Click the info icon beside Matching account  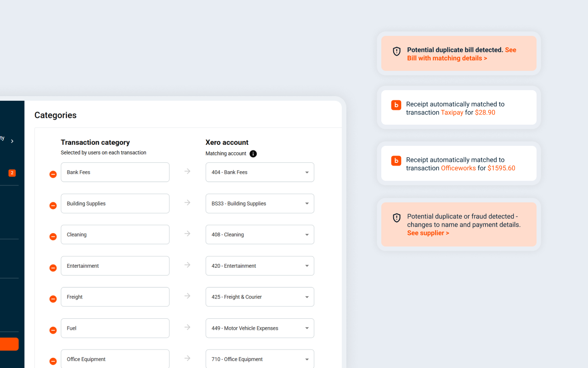pos(253,154)
